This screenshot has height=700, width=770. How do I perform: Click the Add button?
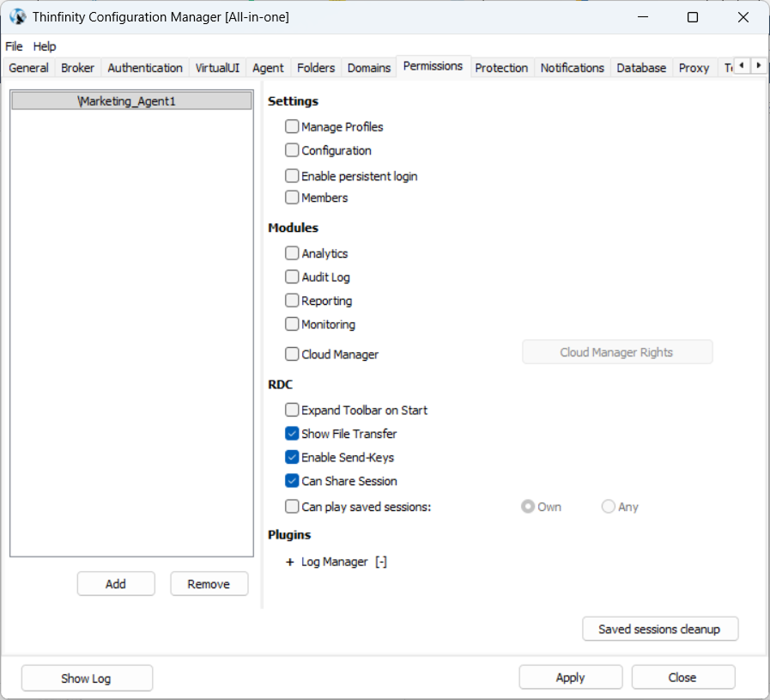pos(116,583)
